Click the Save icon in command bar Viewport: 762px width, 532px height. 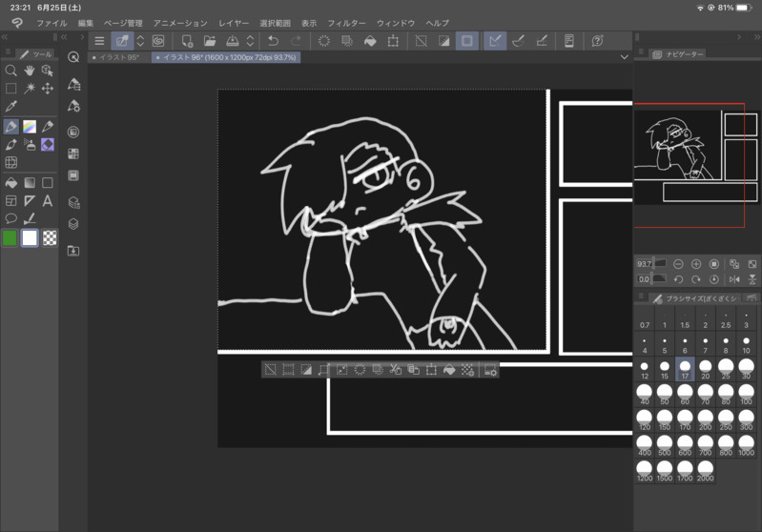(x=233, y=41)
